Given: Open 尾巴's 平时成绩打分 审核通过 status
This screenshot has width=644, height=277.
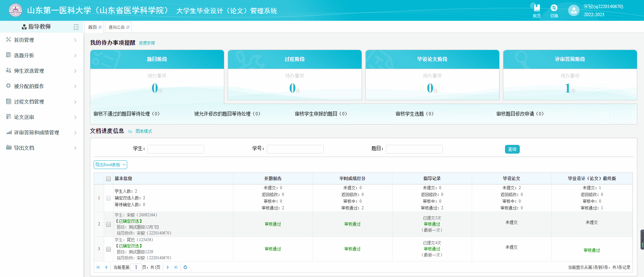Looking at the screenshot, I should 353,249.
